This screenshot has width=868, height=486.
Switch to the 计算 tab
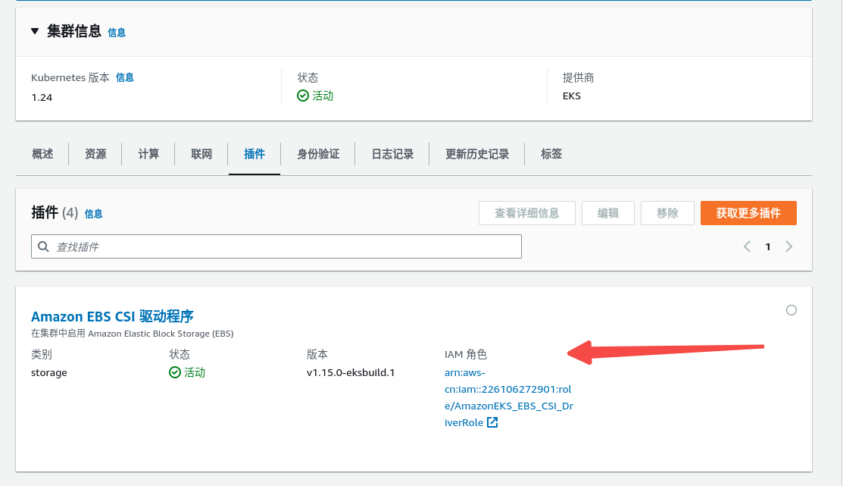[x=148, y=154]
